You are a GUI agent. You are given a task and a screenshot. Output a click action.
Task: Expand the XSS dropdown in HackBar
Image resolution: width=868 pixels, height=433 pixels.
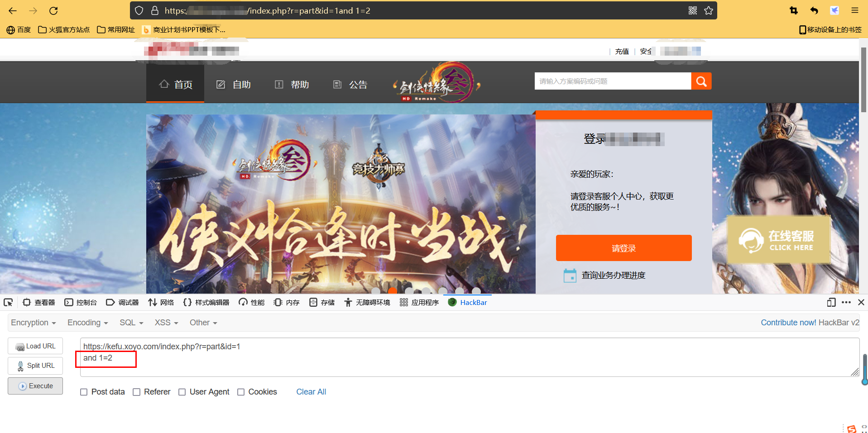[x=166, y=323]
